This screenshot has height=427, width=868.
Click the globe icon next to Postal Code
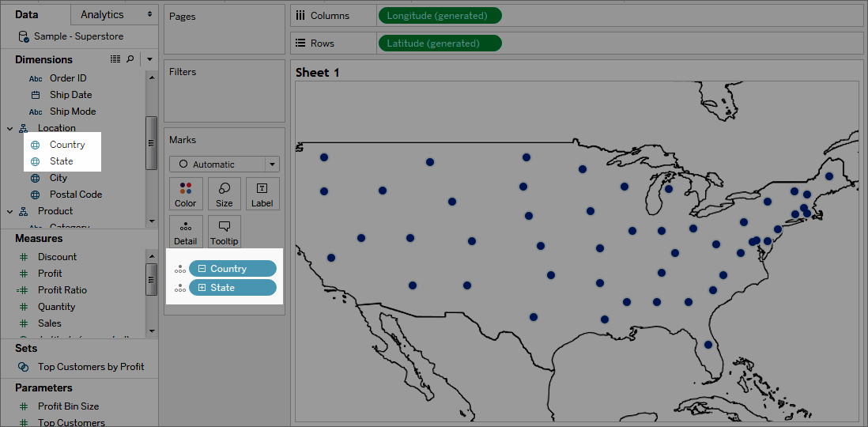pyautogui.click(x=36, y=195)
